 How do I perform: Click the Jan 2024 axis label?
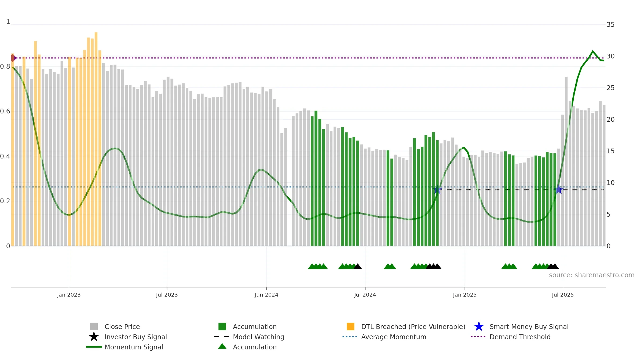coord(266,295)
